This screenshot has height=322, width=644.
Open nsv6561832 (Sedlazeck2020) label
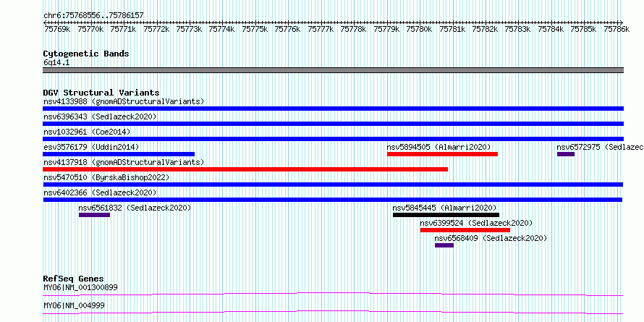[x=135, y=208]
